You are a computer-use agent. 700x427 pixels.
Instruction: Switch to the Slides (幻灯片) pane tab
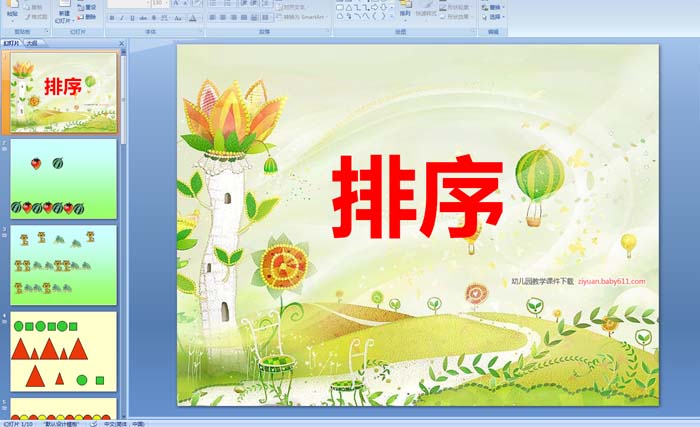tap(12, 44)
